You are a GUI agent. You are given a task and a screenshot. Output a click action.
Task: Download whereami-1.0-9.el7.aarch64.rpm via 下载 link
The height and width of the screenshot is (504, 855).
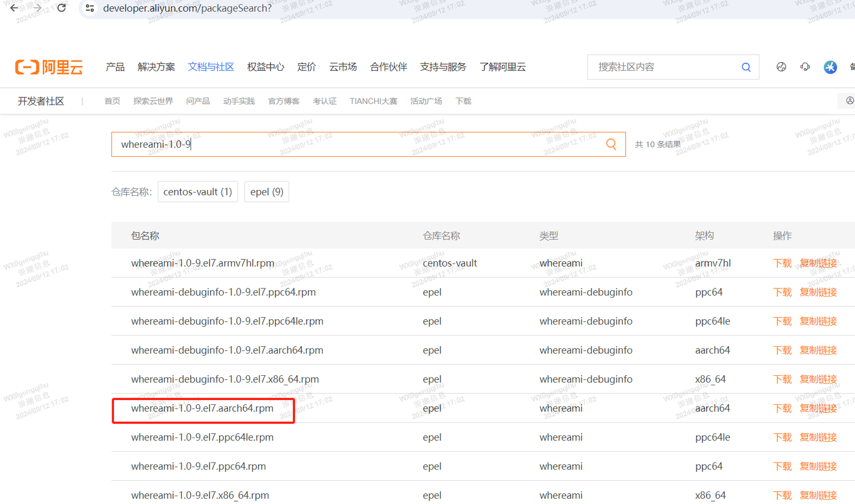(782, 408)
